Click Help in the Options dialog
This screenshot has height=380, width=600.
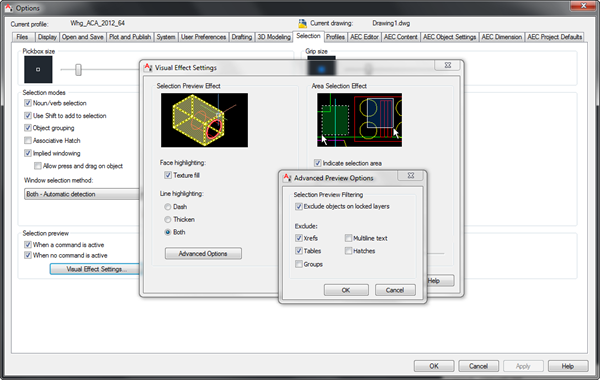[568, 366]
